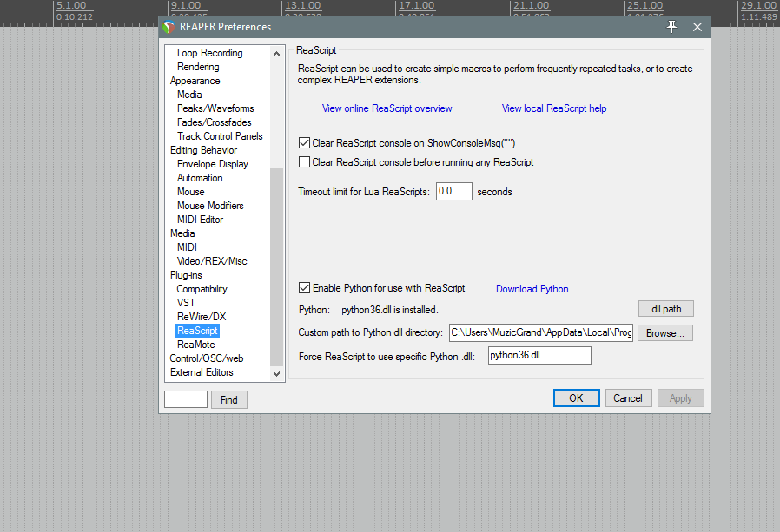Close the REAPER Preferences dialog

pyautogui.click(x=697, y=27)
